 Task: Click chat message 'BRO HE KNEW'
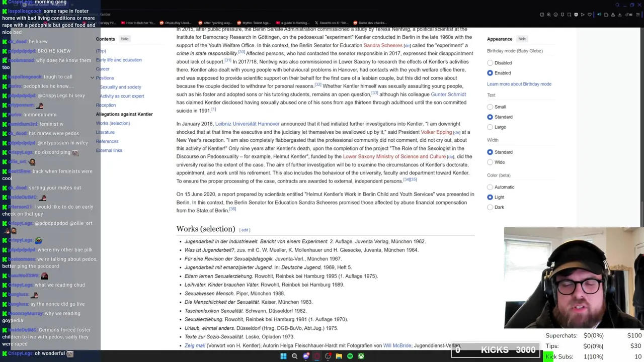tap(54, 51)
